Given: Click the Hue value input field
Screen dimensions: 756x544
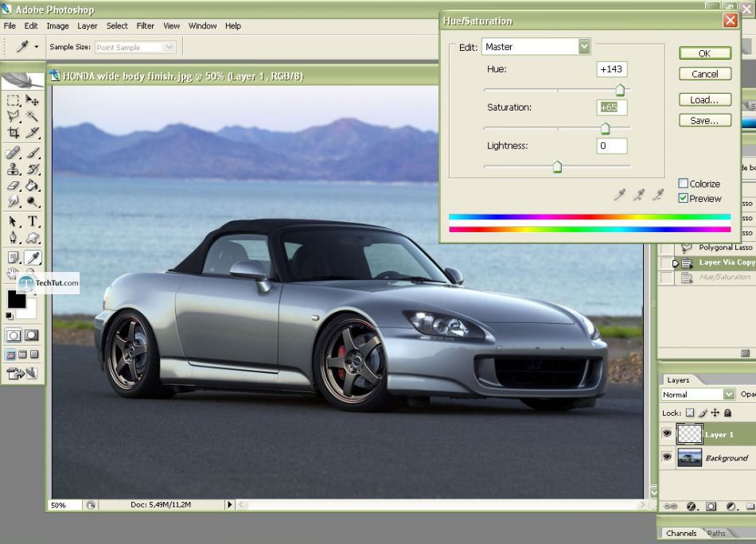Looking at the screenshot, I should click(x=611, y=69).
